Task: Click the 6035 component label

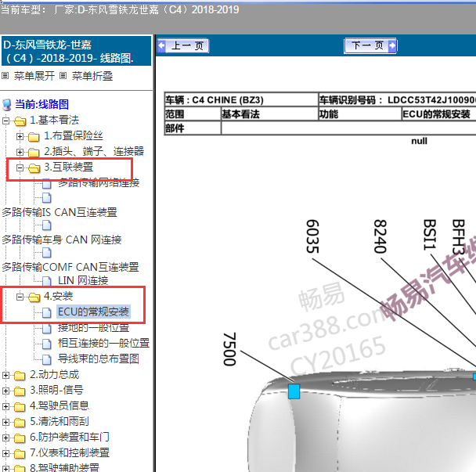Action: (312, 236)
